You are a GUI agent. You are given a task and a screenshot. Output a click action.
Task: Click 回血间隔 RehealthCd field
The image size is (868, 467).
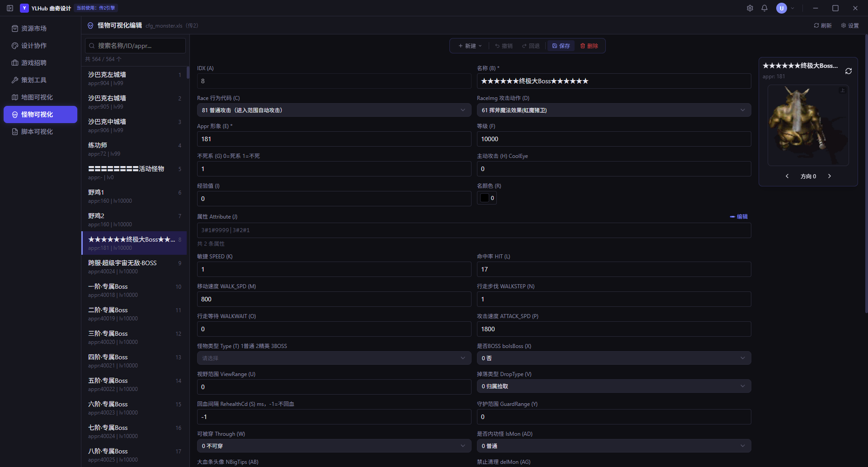(x=334, y=417)
